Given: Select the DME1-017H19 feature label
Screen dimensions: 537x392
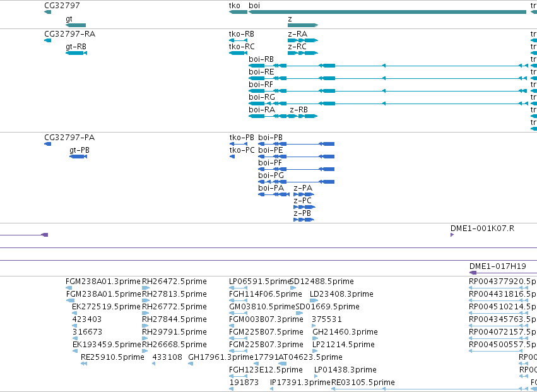Looking at the screenshot, I should tap(498, 266).
